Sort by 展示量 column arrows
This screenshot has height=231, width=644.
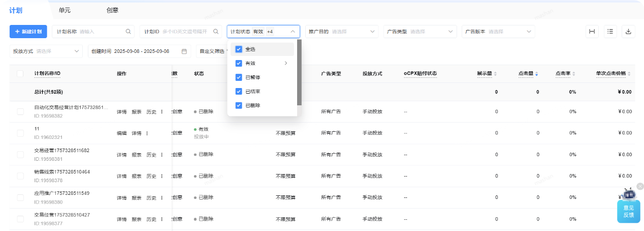(495, 74)
